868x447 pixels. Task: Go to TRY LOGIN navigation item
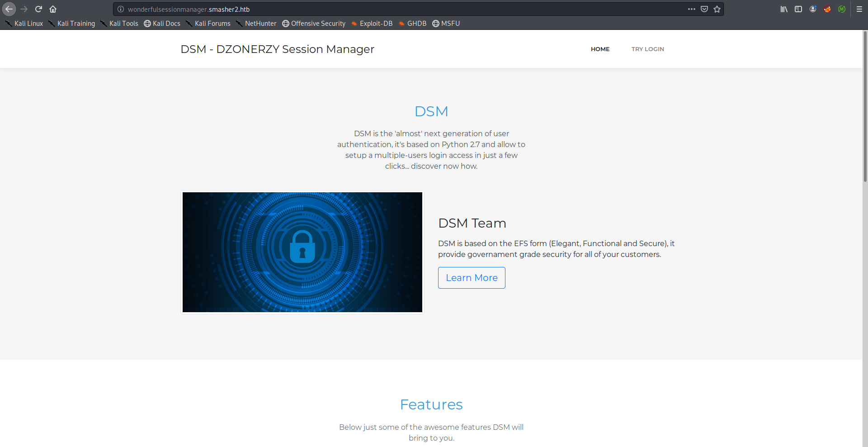[647, 49]
